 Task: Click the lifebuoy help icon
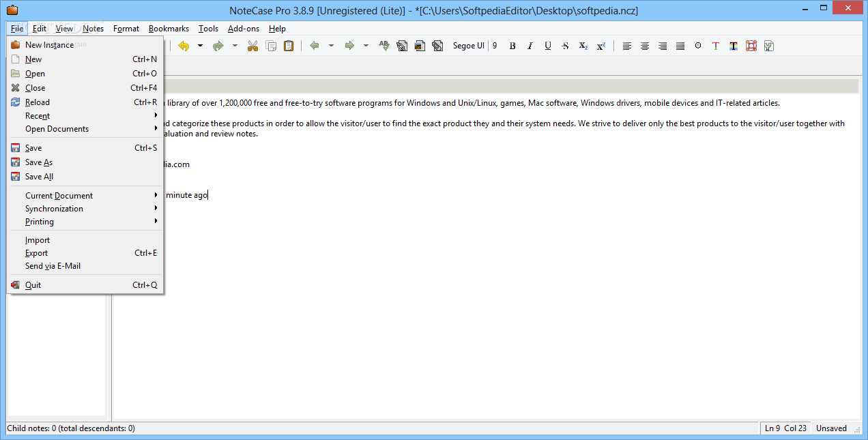751,46
